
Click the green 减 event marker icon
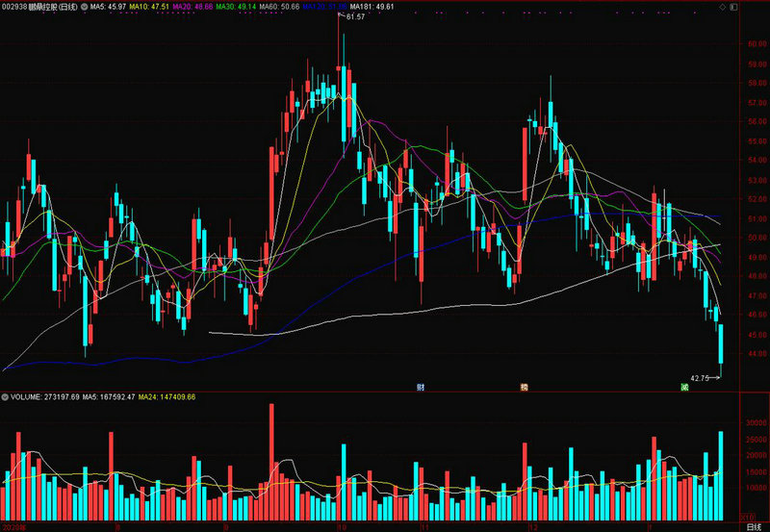[x=683, y=387]
